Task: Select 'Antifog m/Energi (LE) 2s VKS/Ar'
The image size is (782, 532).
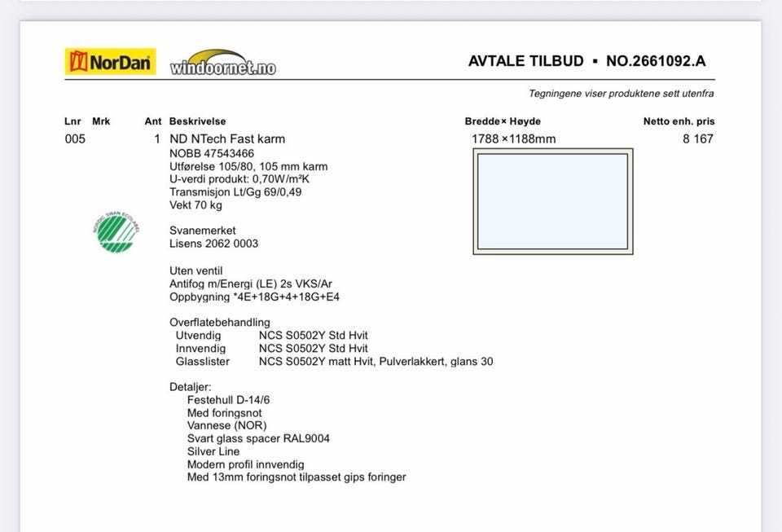Action: point(251,284)
